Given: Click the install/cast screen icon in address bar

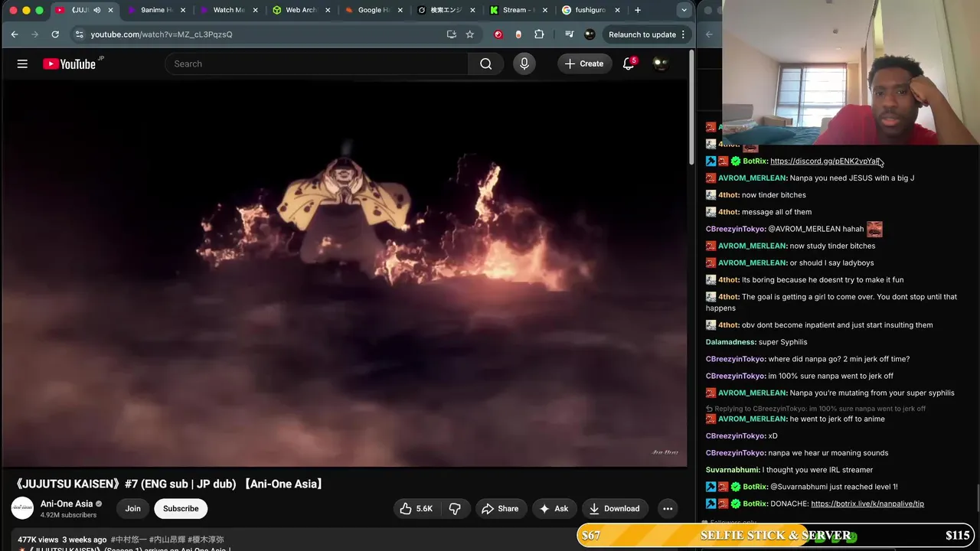Looking at the screenshot, I should point(452,34).
